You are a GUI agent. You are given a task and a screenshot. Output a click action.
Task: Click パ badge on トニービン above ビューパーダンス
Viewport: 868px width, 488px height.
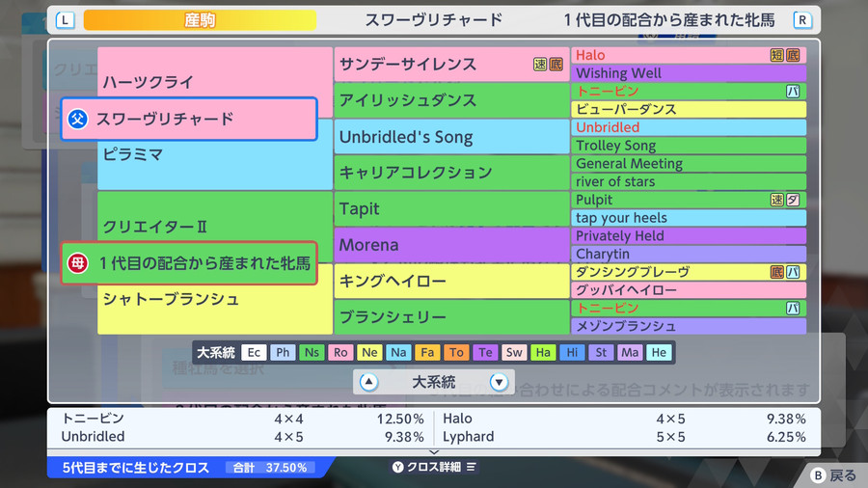click(x=793, y=92)
